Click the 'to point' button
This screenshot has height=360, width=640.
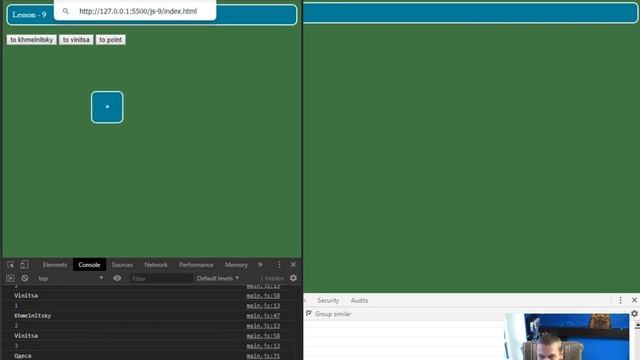(x=111, y=40)
